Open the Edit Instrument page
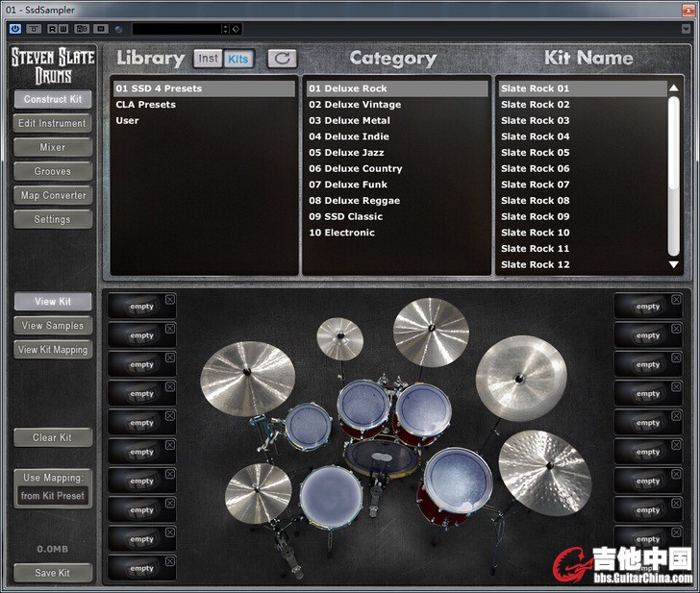700x593 pixels. [53, 124]
